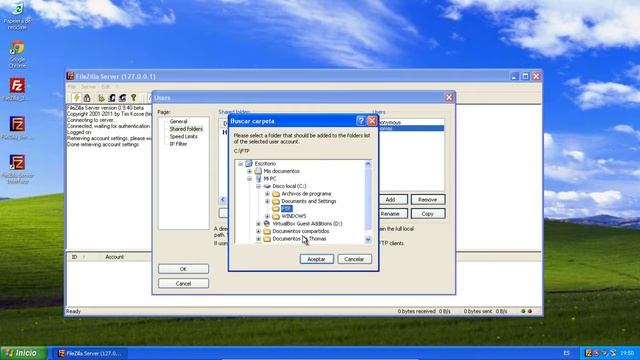The image size is (640, 360).
Task: Click Cancel in the Users dialog
Action: tap(183, 283)
